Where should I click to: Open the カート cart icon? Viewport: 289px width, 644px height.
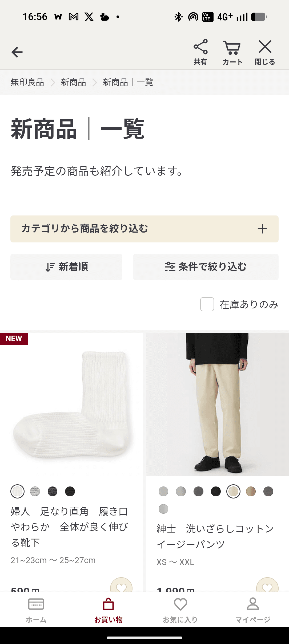click(x=232, y=52)
